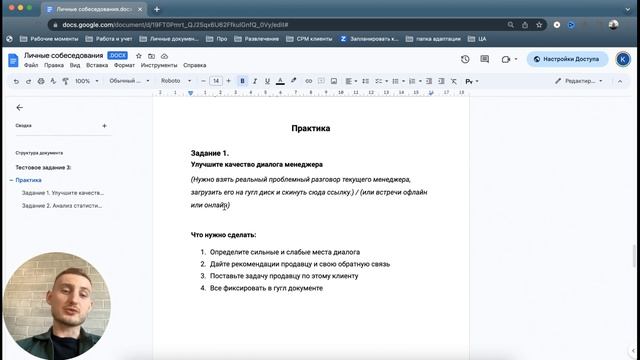Image resolution: width=640 pixels, height=360 pixels.
Task: Open the Roboto font dropdown
Action: click(x=176, y=81)
